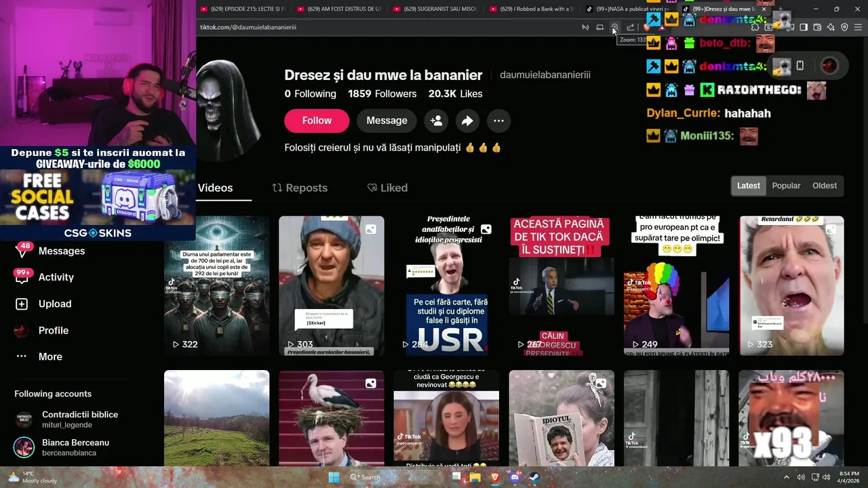
Task: Open the Retardatul video with 323 views
Action: point(791,286)
